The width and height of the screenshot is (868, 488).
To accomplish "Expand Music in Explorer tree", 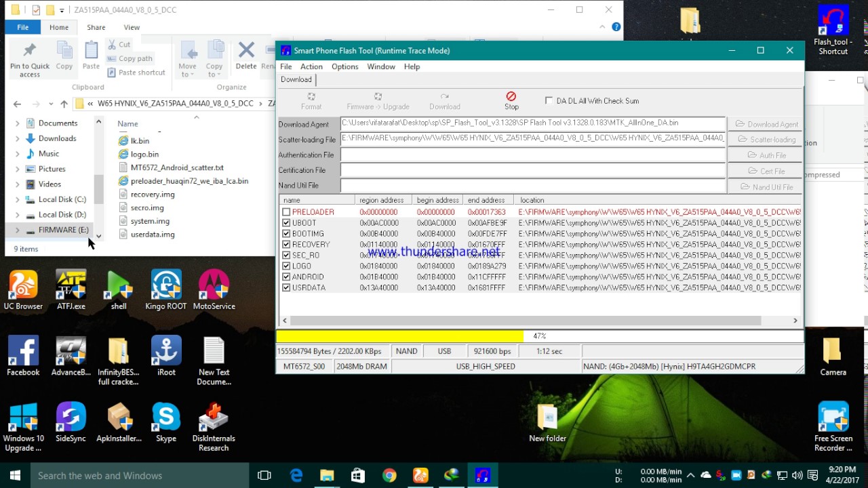I will click(x=17, y=154).
